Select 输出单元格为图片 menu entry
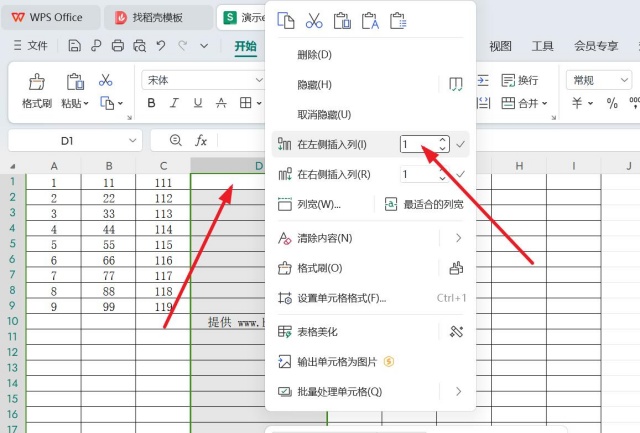The height and width of the screenshot is (433, 640). click(x=337, y=362)
